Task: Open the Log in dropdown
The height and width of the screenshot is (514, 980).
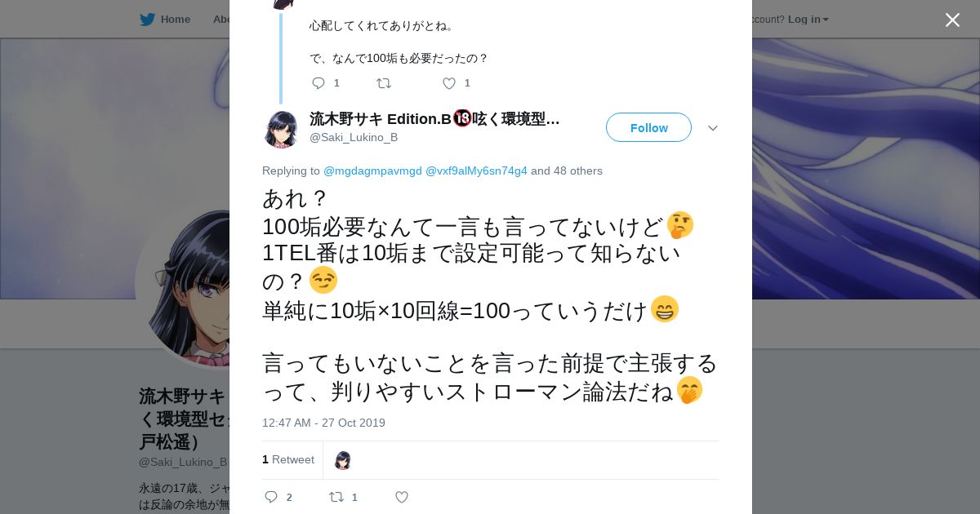Action: (808, 20)
